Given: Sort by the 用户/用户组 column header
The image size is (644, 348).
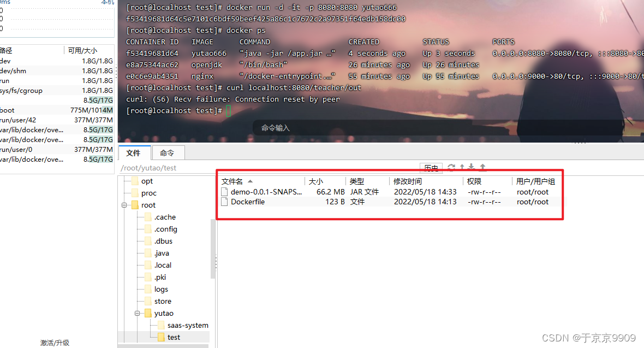Looking at the screenshot, I should pyautogui.click(x=535, y=181).
